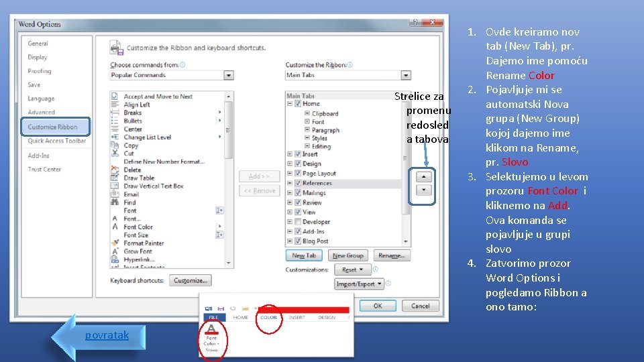The image size is (644, 362).
Task: Click the Rename button
Action: click(x=392, y=255)
